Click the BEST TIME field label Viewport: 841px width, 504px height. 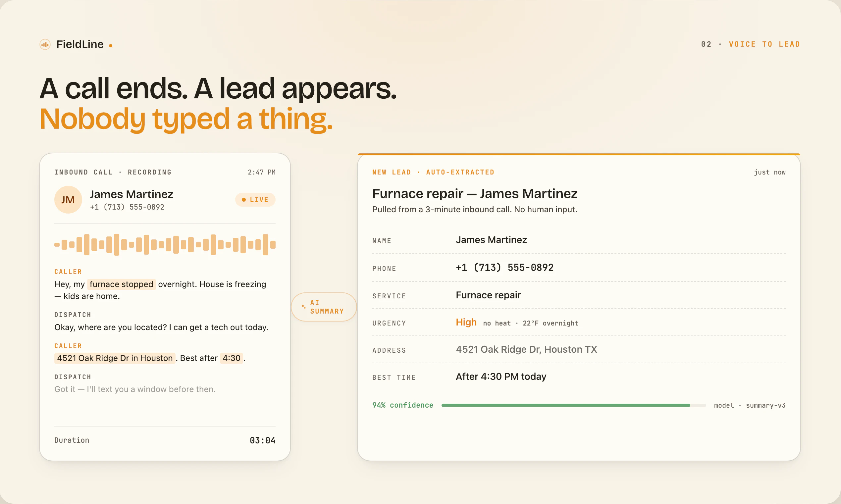[394, 378]
